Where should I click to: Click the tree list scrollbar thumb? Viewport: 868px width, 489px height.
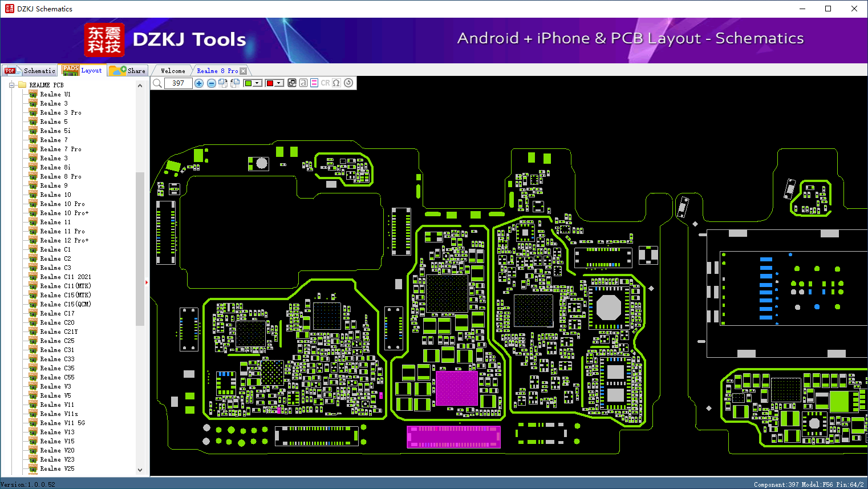[x=140, y=248]
